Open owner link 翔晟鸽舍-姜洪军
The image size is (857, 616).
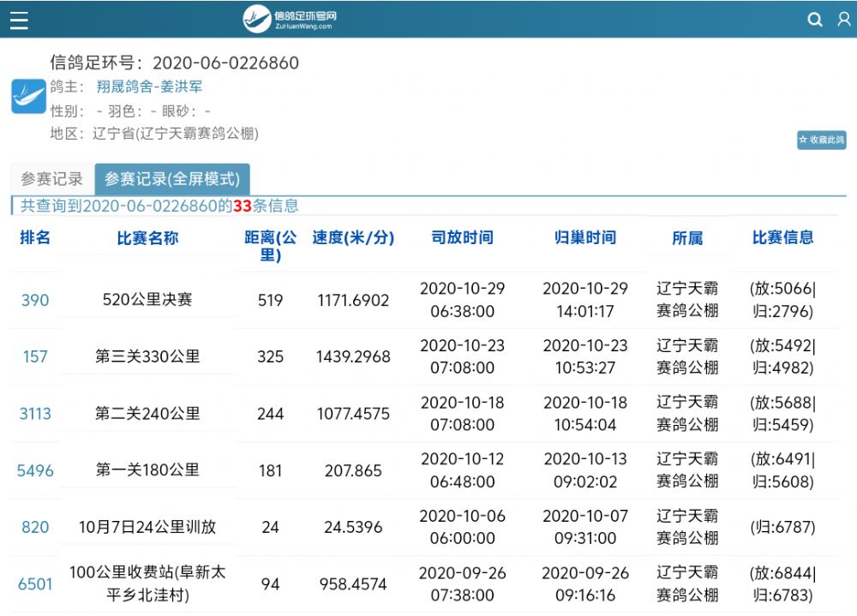[x=149, y=87]
